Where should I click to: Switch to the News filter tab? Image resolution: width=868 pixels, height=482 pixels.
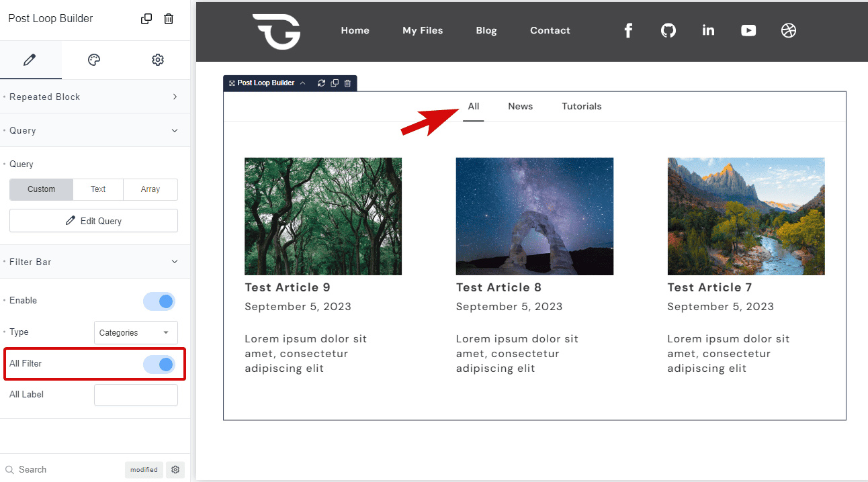[520, 106]
